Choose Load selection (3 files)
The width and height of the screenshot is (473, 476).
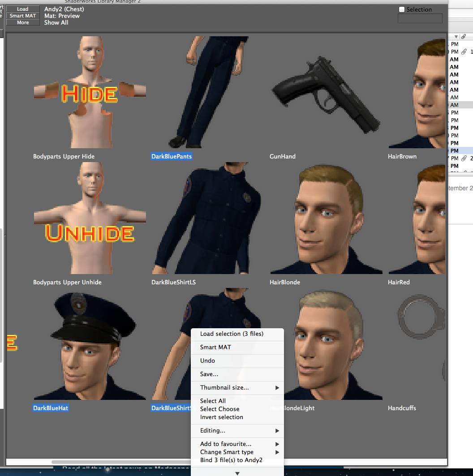[x=232, y=334]
